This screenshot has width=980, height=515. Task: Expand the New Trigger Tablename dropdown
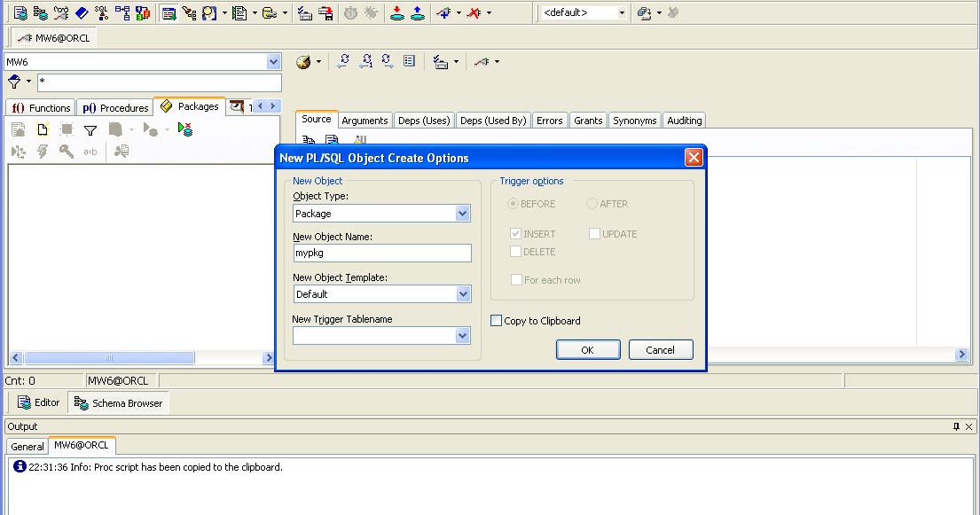point(463,335)
